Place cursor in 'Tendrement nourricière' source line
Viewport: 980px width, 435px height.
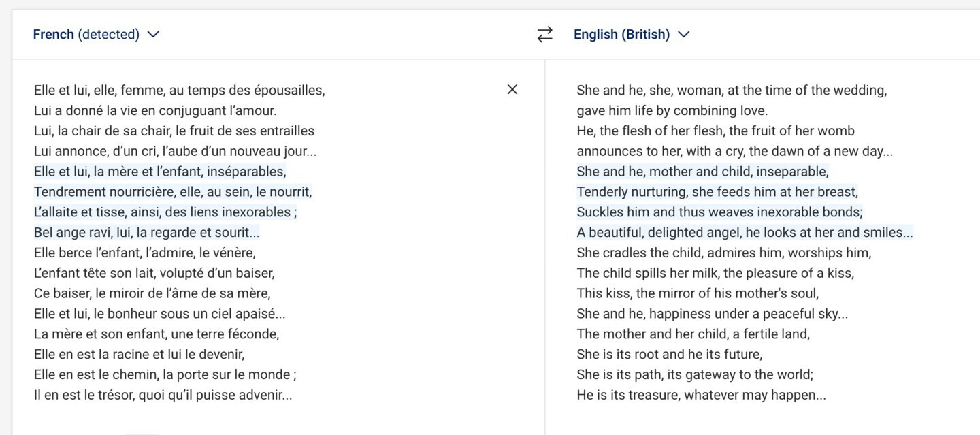pyautogui.click(x=173, y=192)
